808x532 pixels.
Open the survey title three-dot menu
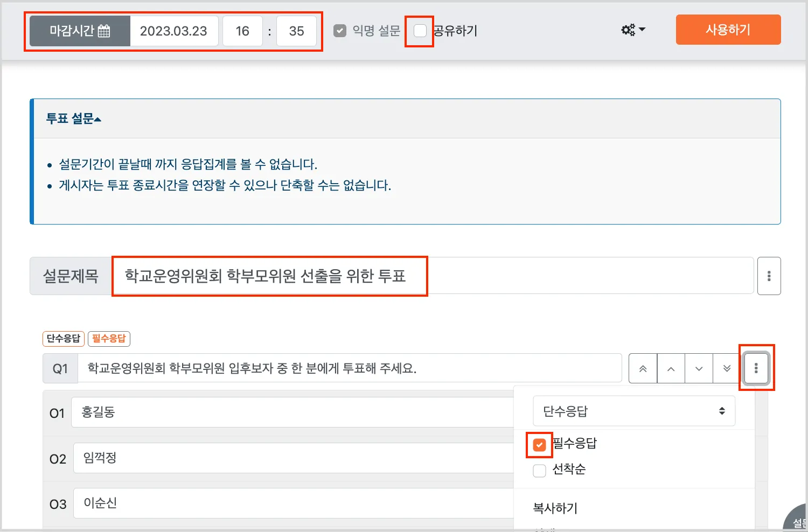pyautogui.click(x=769, y=276)
